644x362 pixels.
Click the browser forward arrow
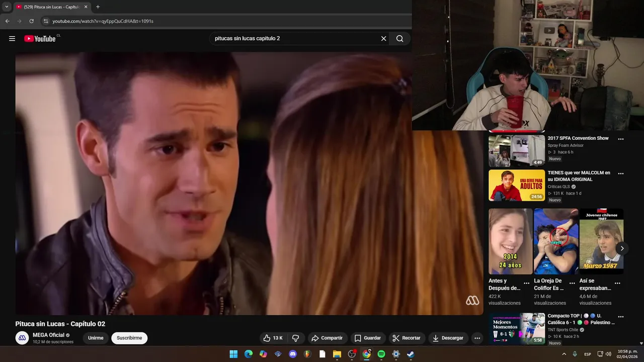click(19, 21)
